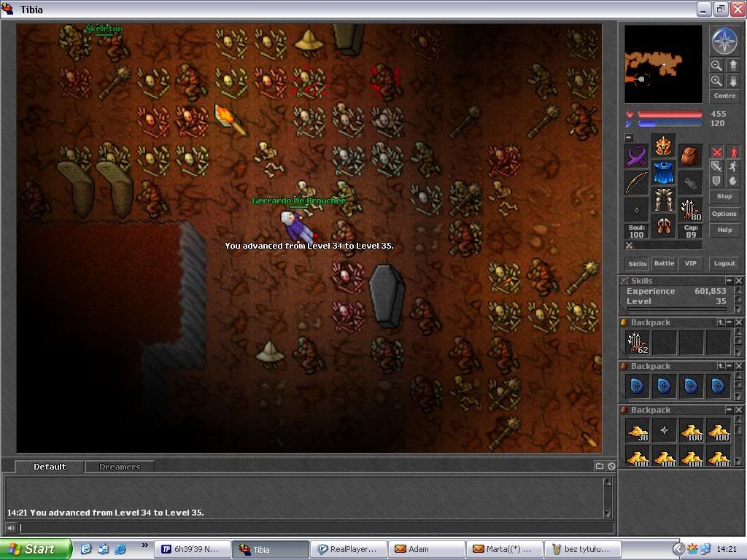Minimize the Skills window
747x560 pixels.
(729, 281)
